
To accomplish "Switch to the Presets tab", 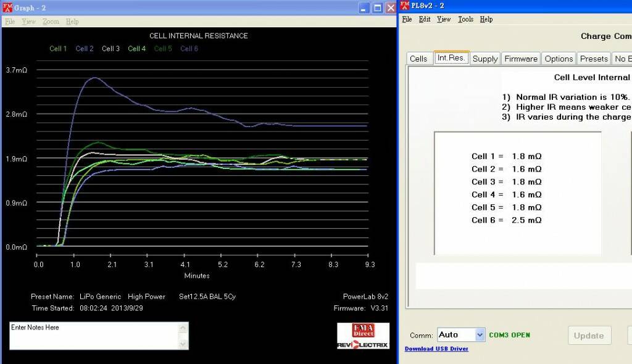I will (594, 59).
